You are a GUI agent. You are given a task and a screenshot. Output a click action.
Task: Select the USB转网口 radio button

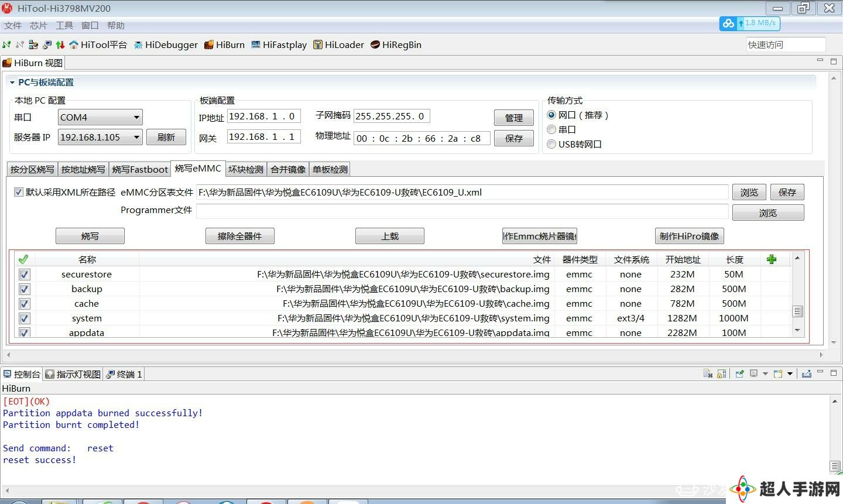[x=551, y=144]
